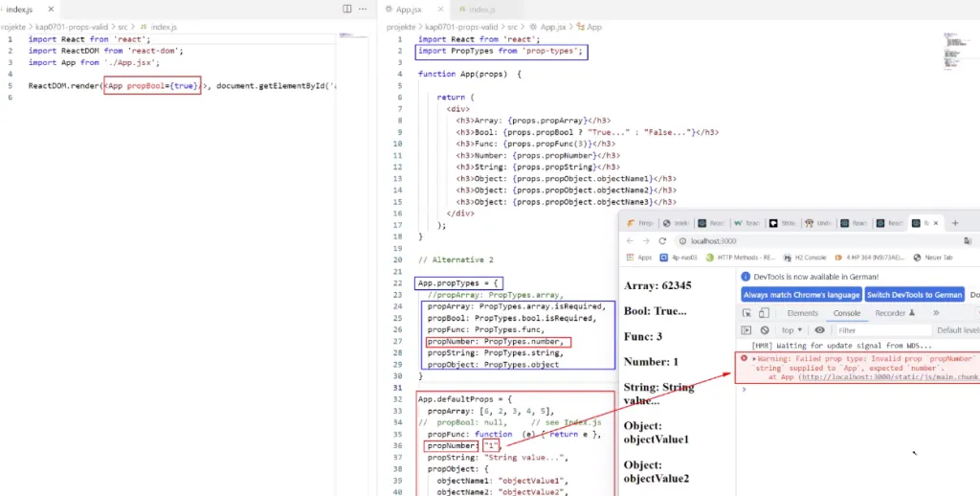This screenshot has height=496, width=980.
Task: Clear the console
Action: (764, 330)
